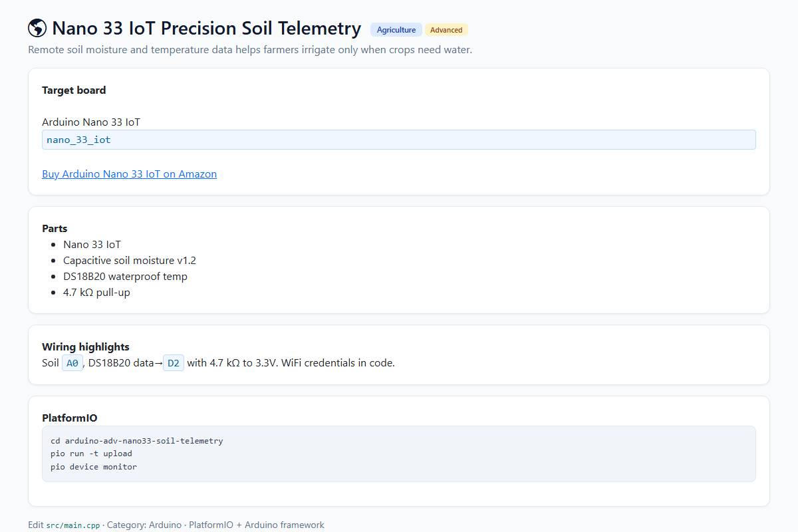The height and width of the screenshot is (532, 798).
Task: Click the D2 pin code tag
Action: (x=174, y=363)
